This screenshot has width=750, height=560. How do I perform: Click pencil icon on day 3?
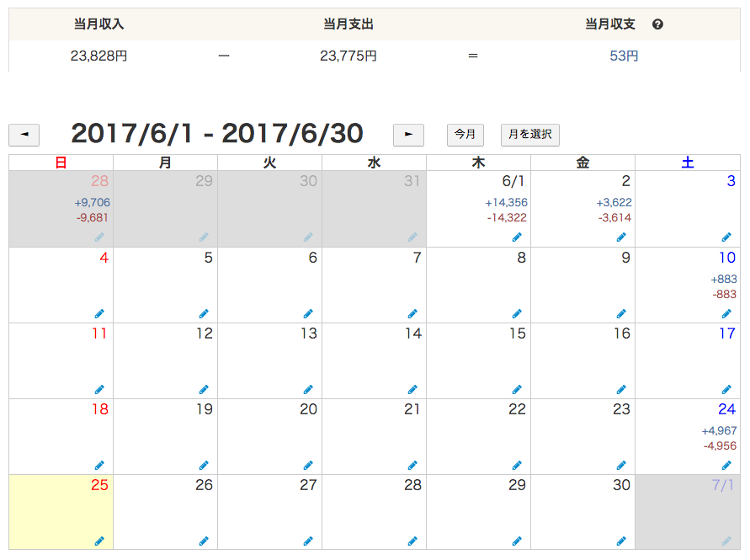[x=726, y=237]
